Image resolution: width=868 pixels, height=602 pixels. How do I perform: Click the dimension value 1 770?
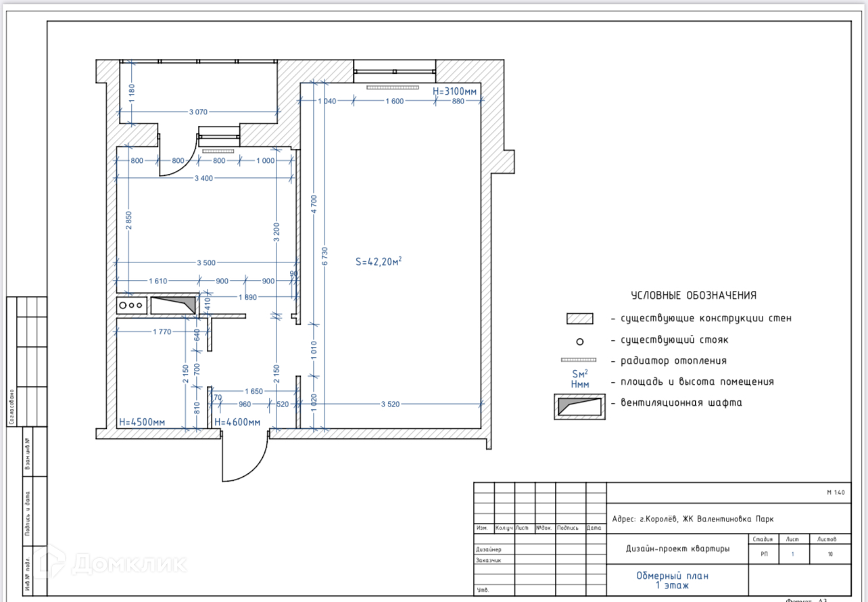pyautogui.click(x=163, y=331)
